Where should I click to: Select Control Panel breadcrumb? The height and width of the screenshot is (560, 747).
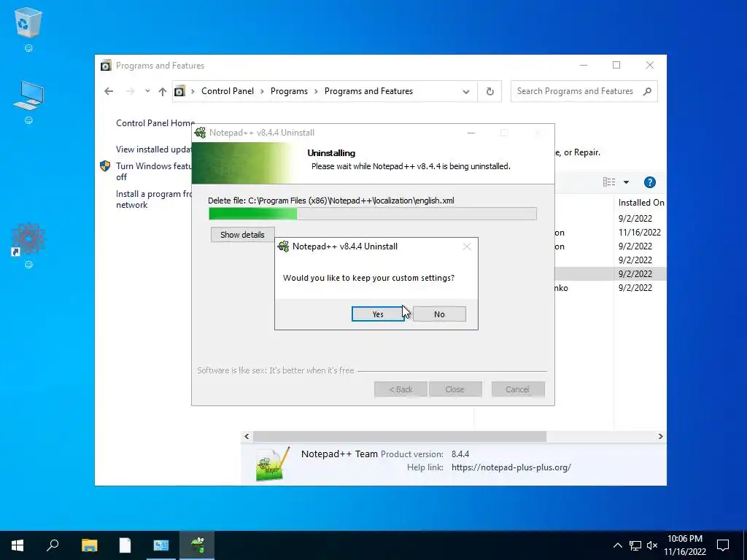point(228,91)
